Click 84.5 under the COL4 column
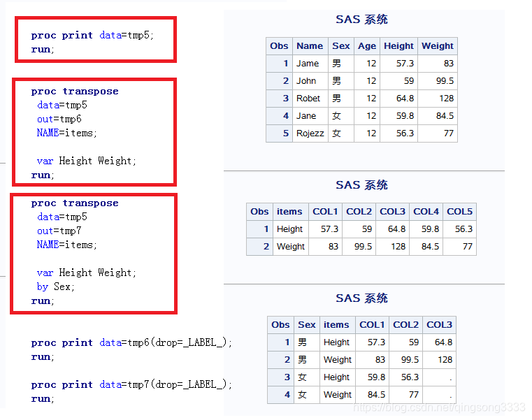The height and width of the screenshot is (420, 532). [x=426, y=247]
